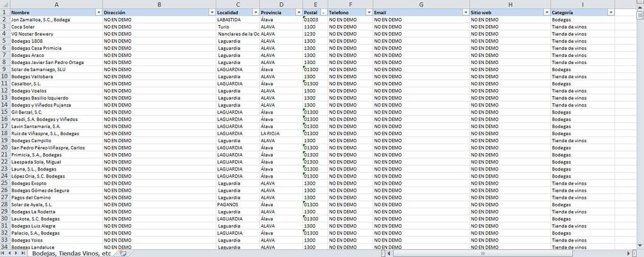Select column D header
Viewport: 644px width, 257px height.
281,4
